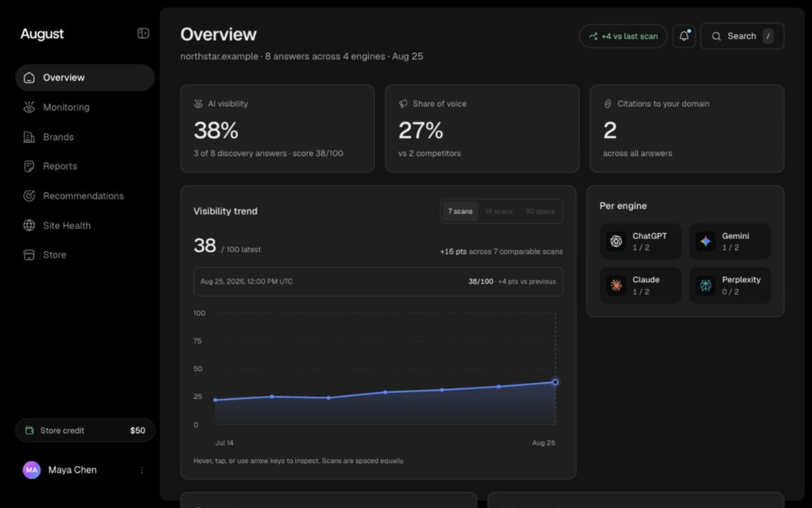Click the Monitoring eye icon

pos(29,107)
